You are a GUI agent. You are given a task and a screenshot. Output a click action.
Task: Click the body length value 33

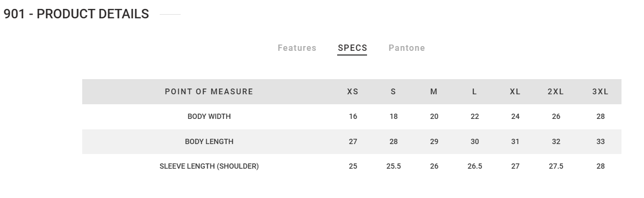pyautogui.click(x=601, y=141)
